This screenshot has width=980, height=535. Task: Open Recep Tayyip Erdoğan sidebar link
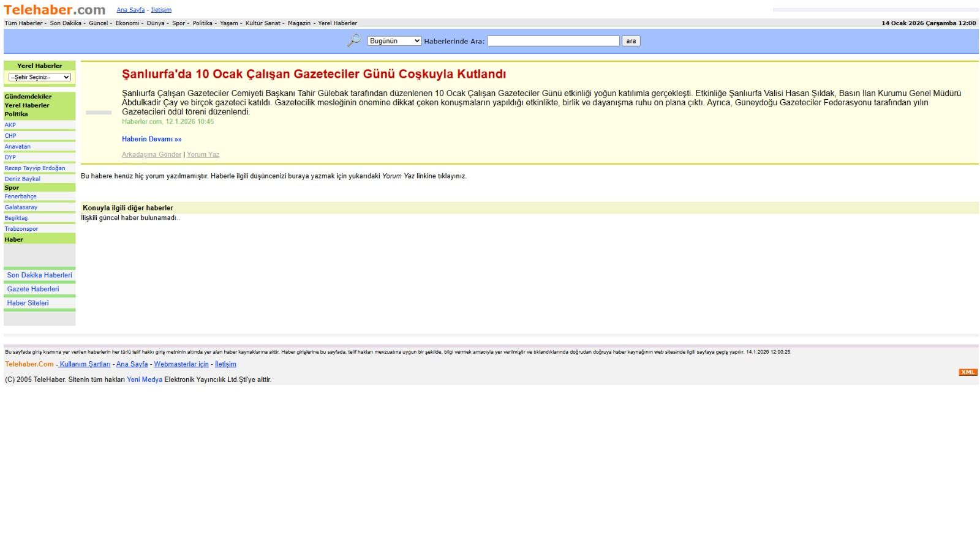35,168
